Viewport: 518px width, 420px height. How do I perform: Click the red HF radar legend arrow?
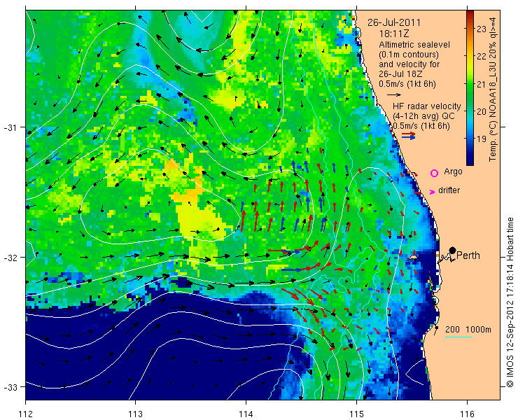(409, 134)
